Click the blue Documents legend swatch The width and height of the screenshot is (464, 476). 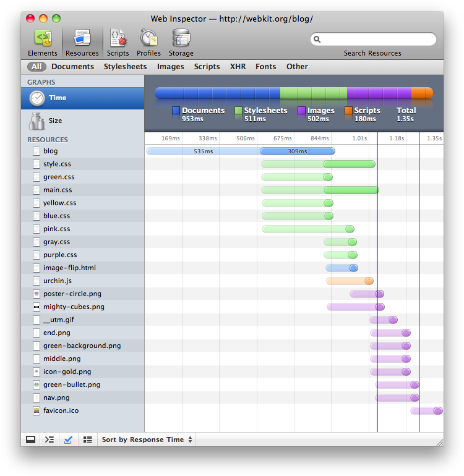176,111
